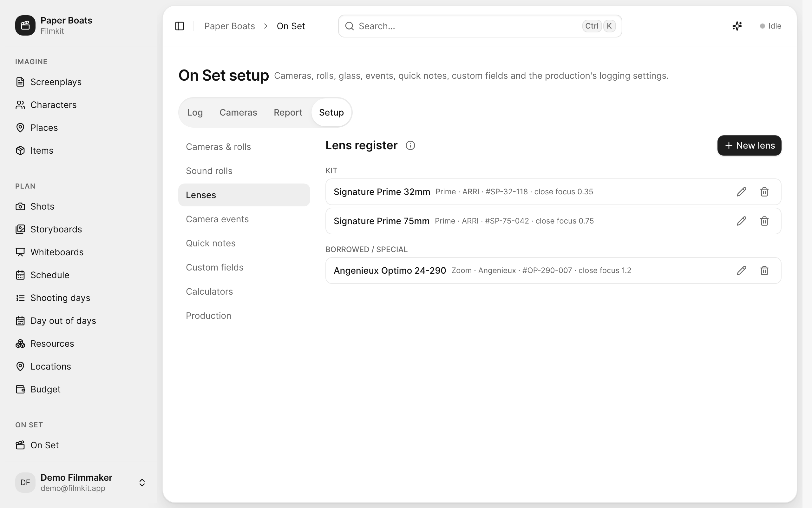Edit the Angenieux Optimo 24-290 lens
The height and width of the screenshot is (508, 812).
742,271
